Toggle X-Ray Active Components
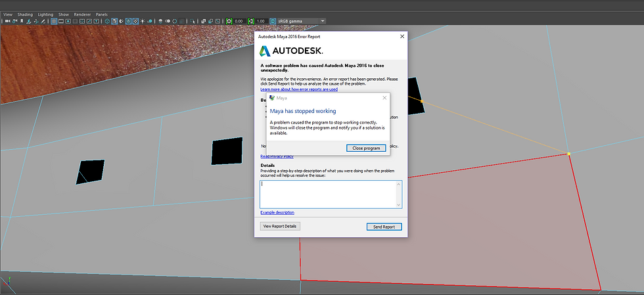This screenshot has height=295, width=644. (x=211, y=20)
